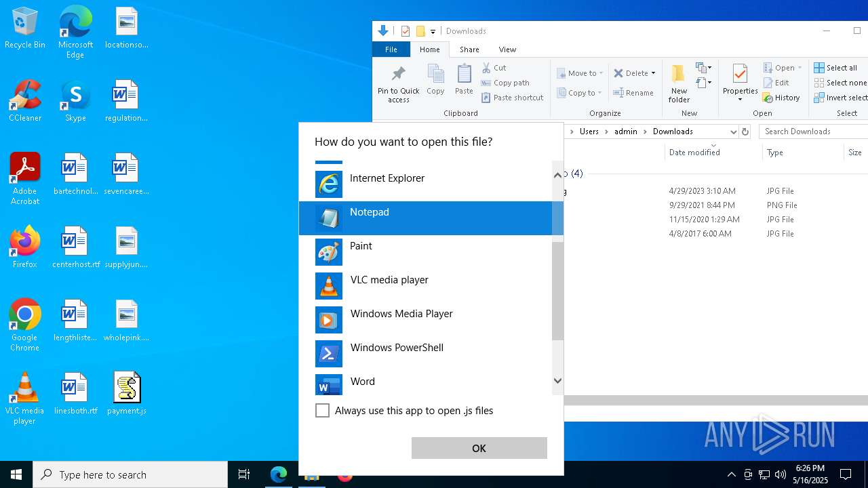Image resolution: width=868 pixels, height=488 pixels.
Task: Open Task View on the taskbar
Action: tap(244, 474)
